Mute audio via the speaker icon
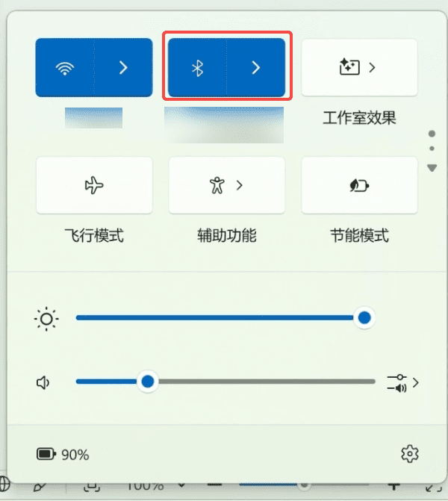448x501 pixels. tap(43, 382)
